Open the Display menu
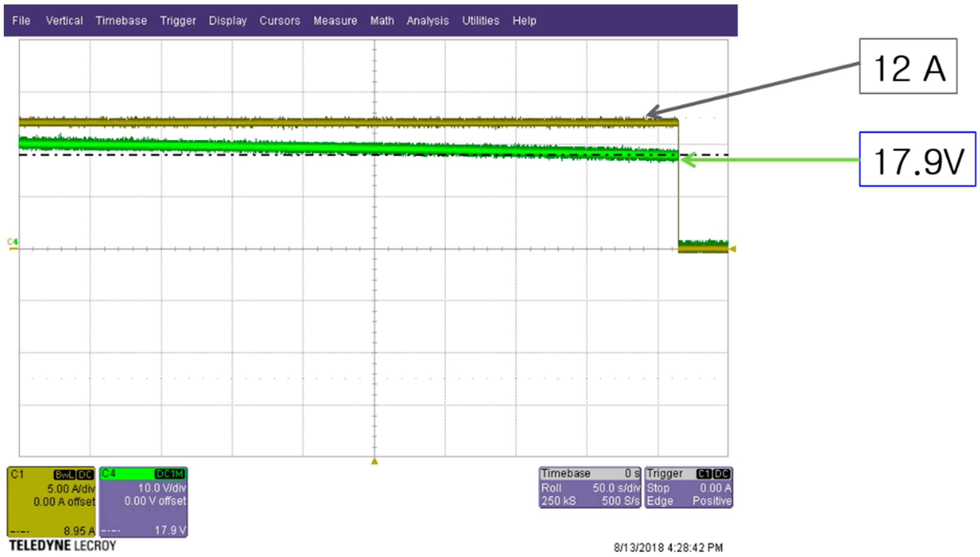Screen dimensions: 980x557 coord(227,21)
